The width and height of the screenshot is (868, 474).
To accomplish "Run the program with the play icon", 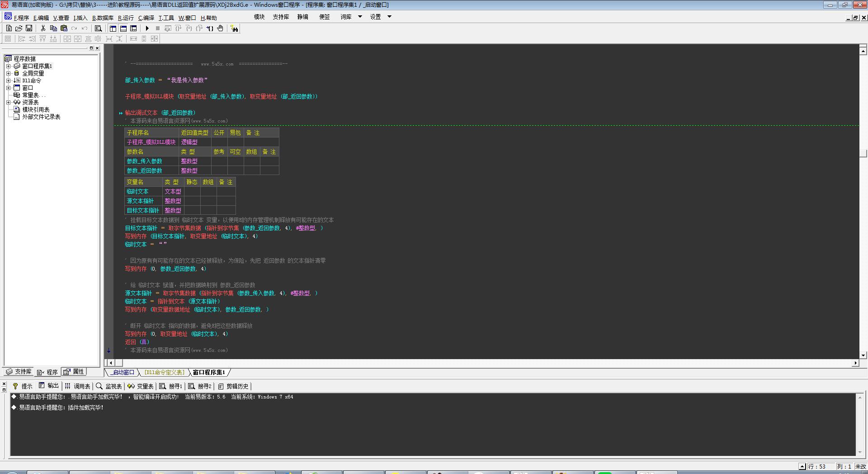I will (147, 28).
